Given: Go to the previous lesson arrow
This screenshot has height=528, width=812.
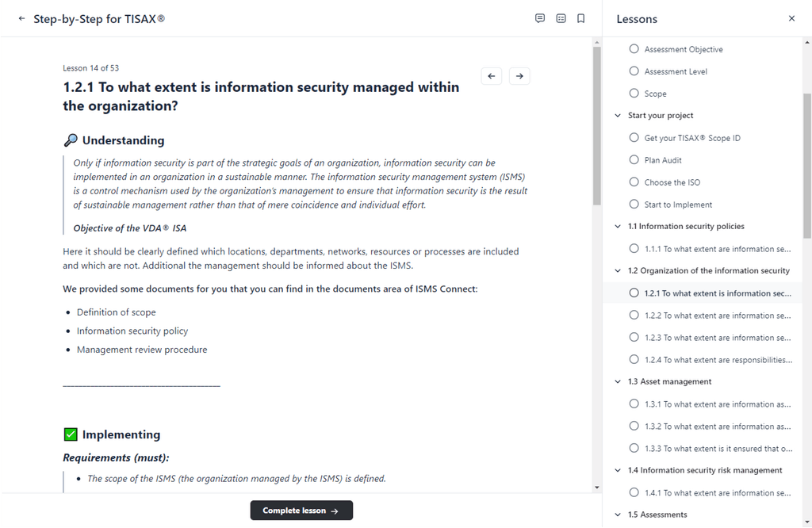Looking at the screenshot, I should click(x=491, y=75).
